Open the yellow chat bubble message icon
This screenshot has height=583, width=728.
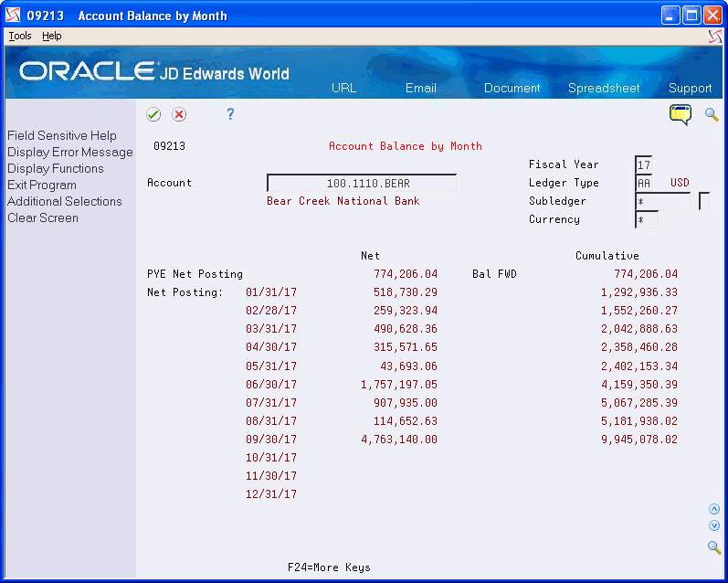coord(681,114)
